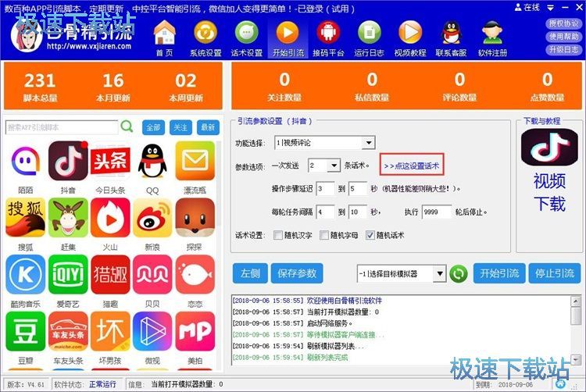This screenshot has width=586, height=392.
Task: Select the 微视 app script
Action: pos(152,332)
